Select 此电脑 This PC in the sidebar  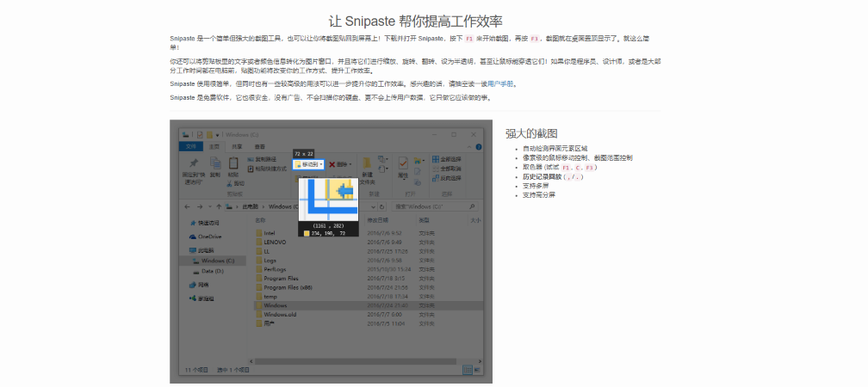[x=201, y=250]
